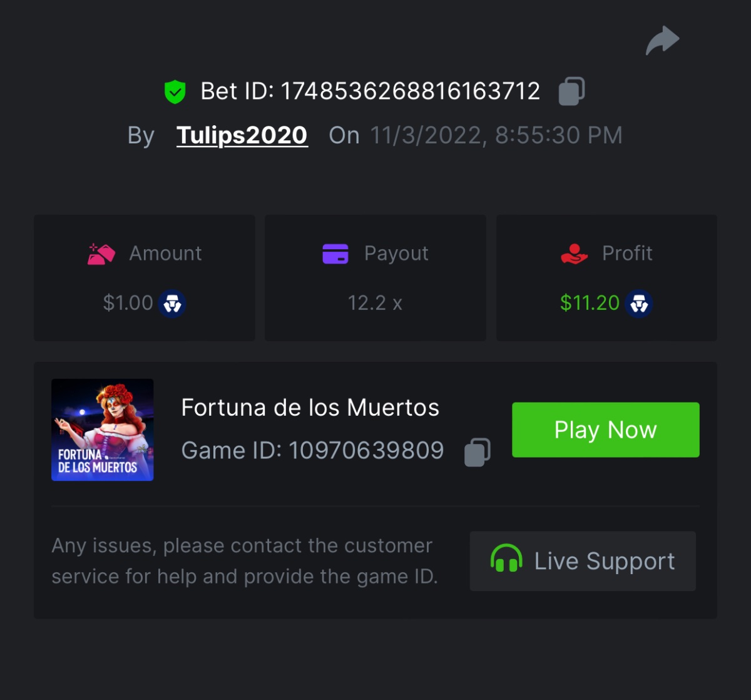The height and width of the screenshot is (700, 751).
Task: Click the green verified shield icon
Action: pos(175,91)
